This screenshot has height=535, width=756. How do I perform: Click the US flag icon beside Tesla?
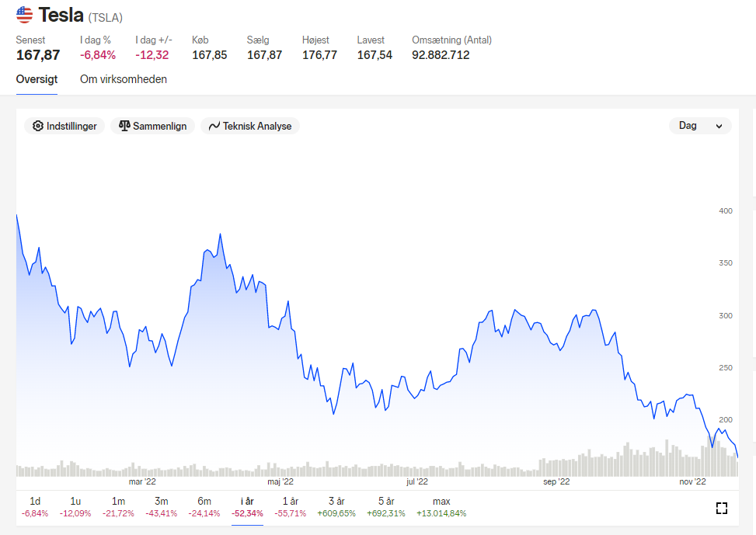point(24,15)
